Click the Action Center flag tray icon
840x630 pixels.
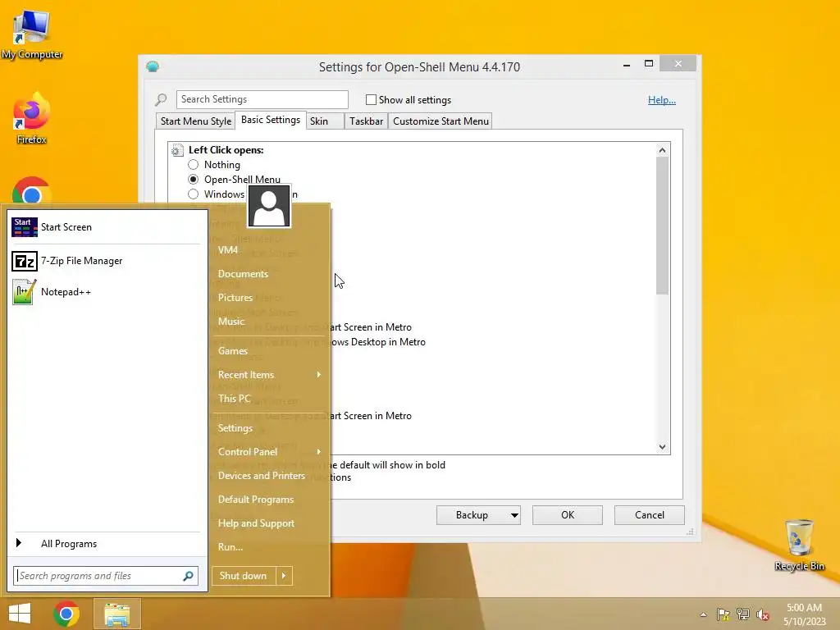[724, 614]
